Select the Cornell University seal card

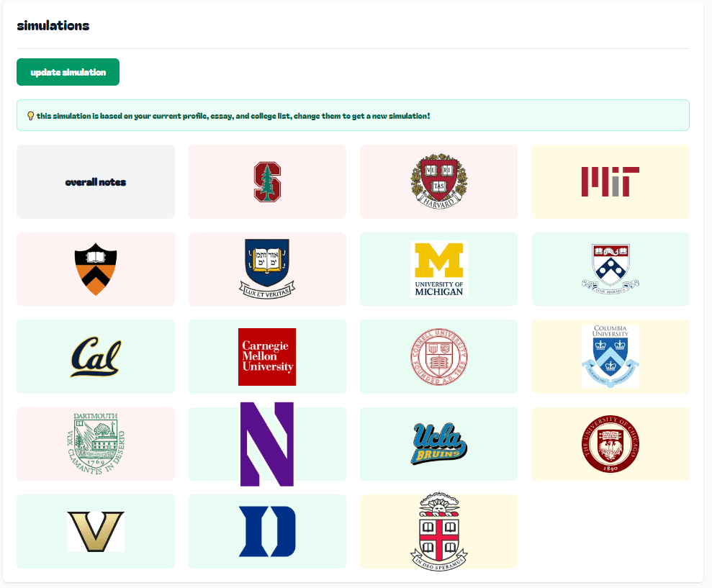point(438,356)
